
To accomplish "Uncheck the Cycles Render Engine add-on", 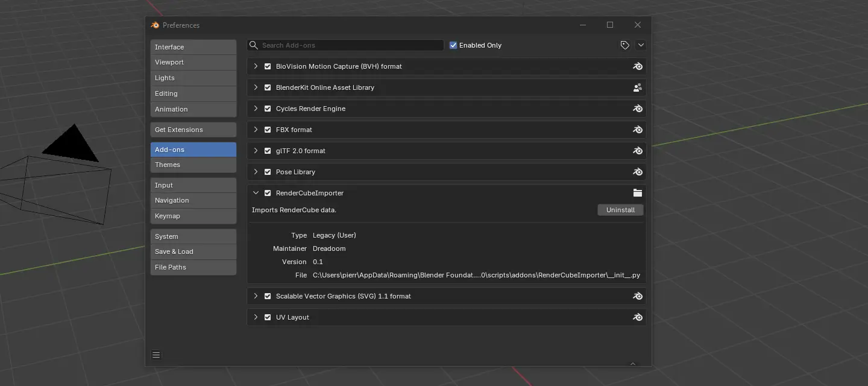I will 268,109.
